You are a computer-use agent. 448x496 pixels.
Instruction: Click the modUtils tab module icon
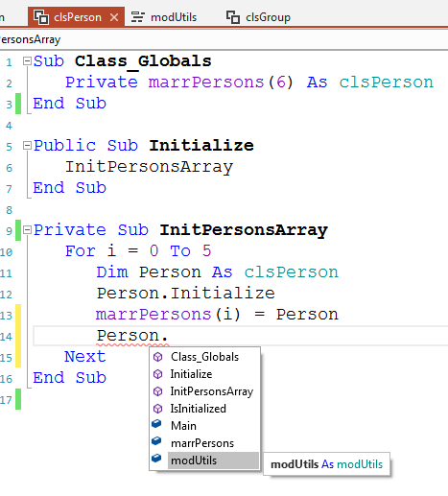[x=138, y=17]
